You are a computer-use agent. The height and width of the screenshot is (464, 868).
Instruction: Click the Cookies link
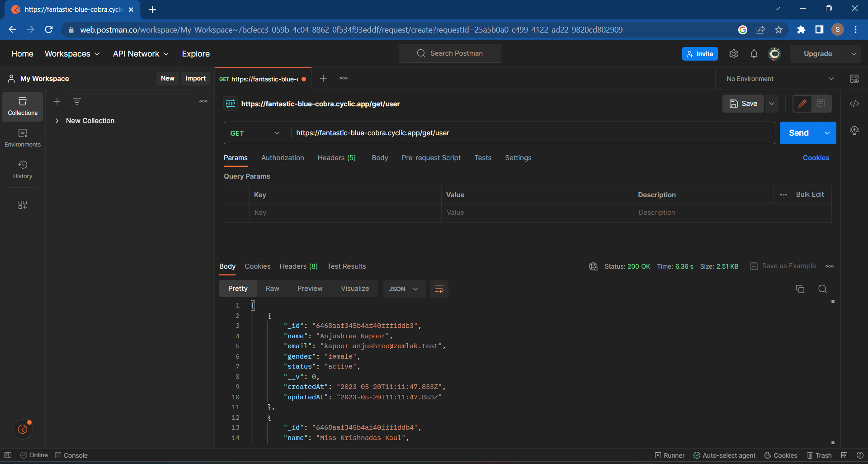816,158
